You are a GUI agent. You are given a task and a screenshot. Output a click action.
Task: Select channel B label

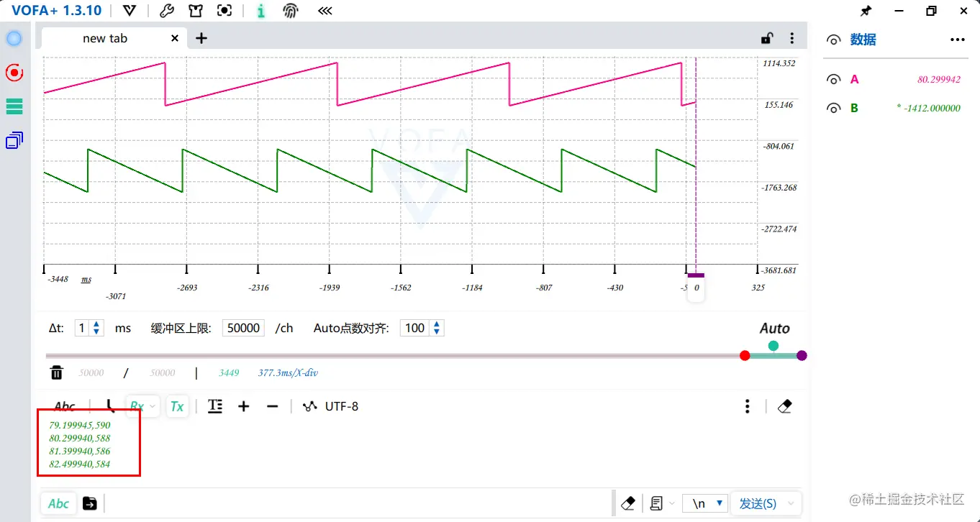(854, 109)
